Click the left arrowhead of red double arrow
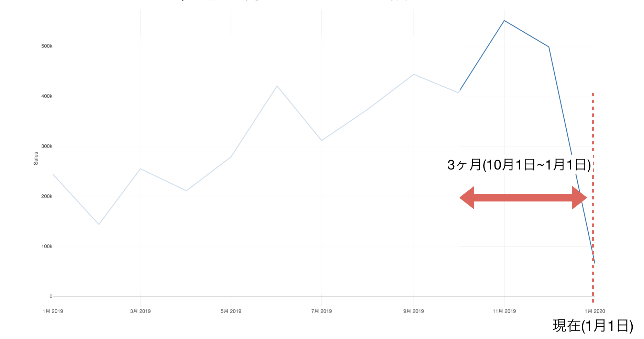Screen dimensions: 644x339 tap(467, 198)
